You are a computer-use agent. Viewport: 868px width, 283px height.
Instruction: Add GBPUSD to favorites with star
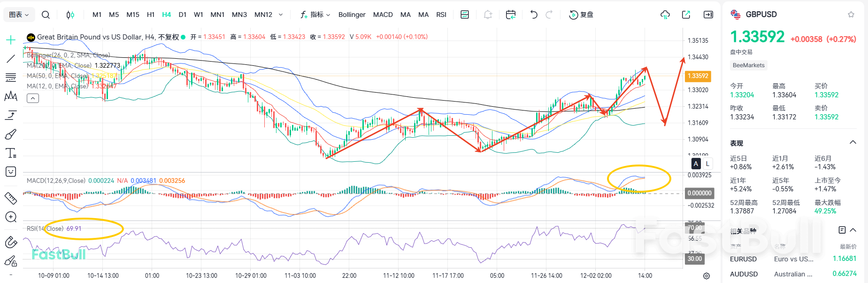(x=851, y=15)
